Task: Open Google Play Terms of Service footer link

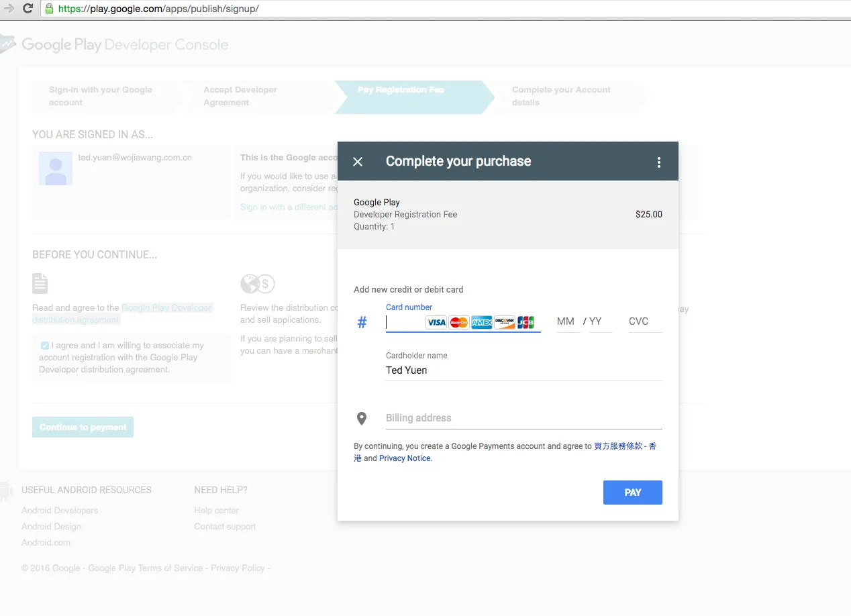Action: [x=146, y=568]
